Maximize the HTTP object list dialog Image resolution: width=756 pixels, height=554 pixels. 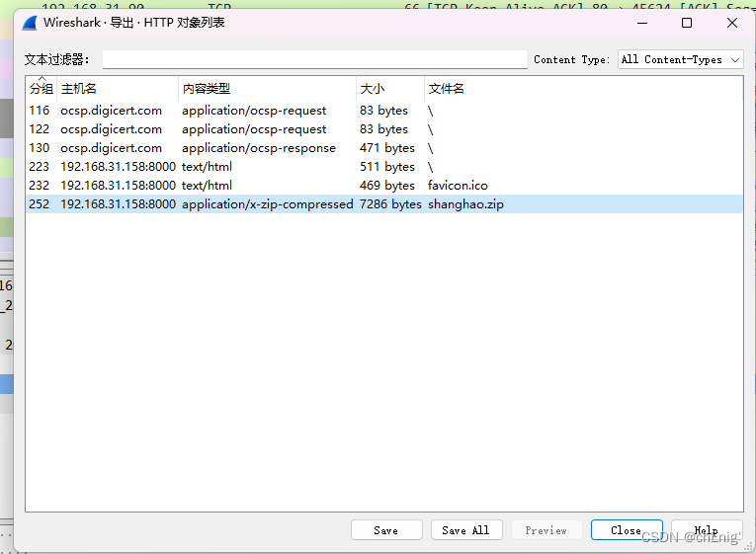coord(687,23)
